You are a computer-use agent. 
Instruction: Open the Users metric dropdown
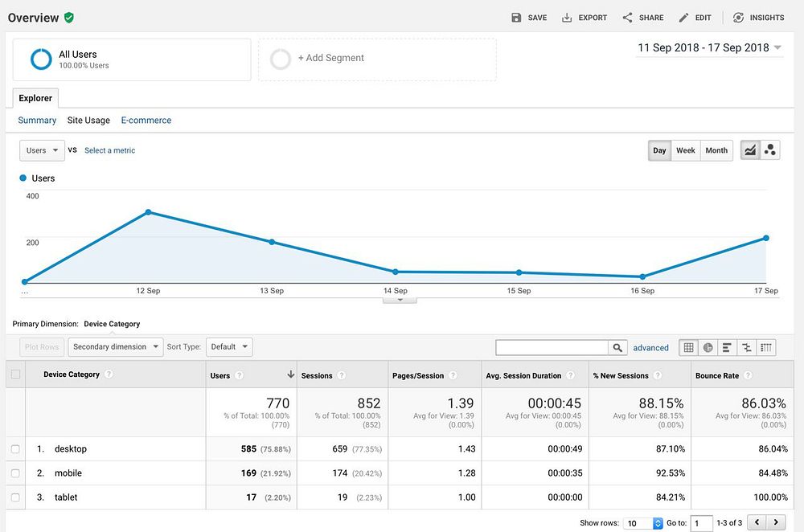[42, 151]
